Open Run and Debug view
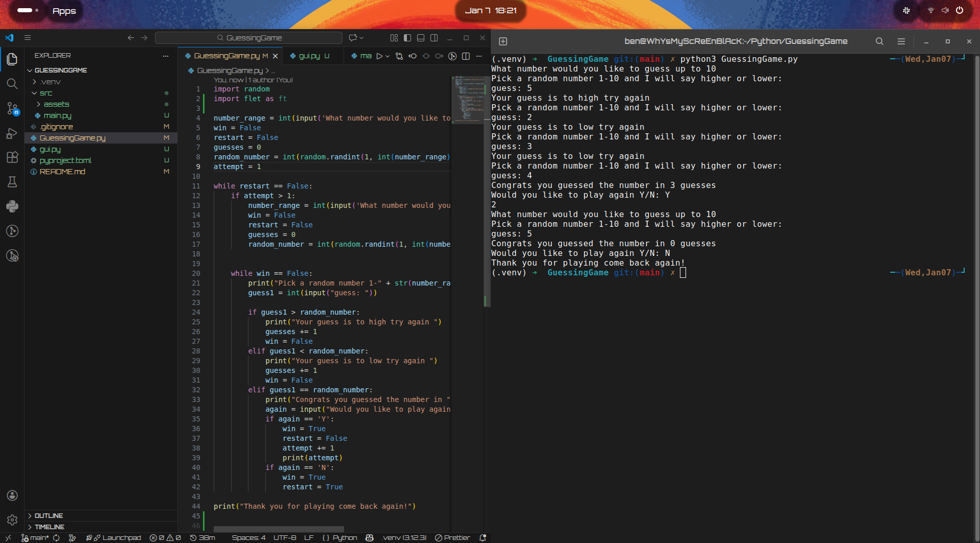This screenshot has height=543, width=980. pyautogui.click(x=12, y=133)
